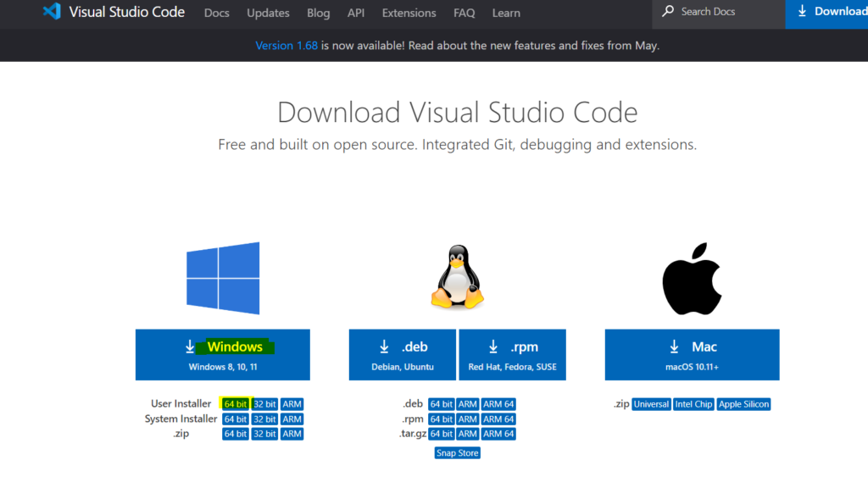Click the search magnifier icon
This screenshot has height=488, width=868.
tap(668, 11)
